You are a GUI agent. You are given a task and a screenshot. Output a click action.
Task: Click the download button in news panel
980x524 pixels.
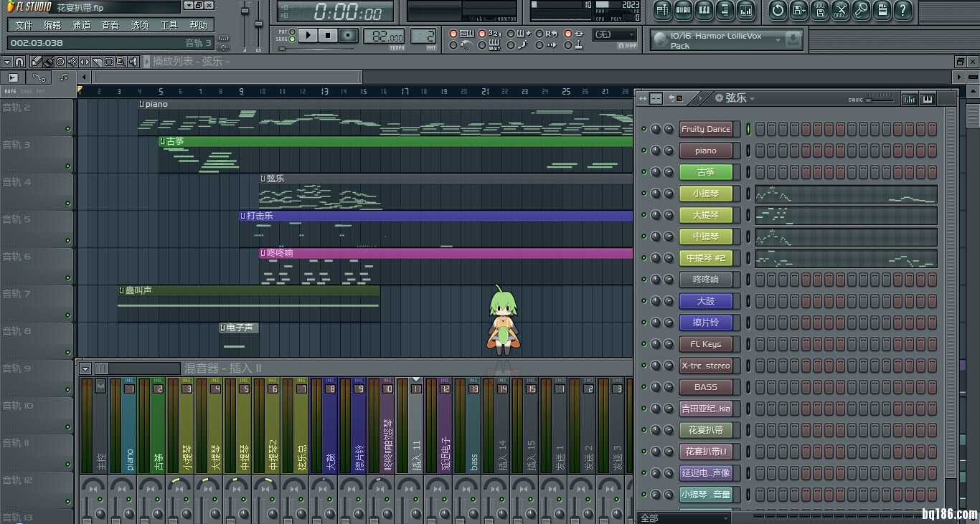793,40
